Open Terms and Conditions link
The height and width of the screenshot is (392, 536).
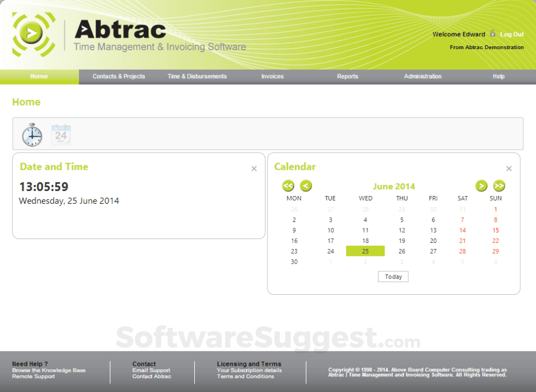point(246,376)
